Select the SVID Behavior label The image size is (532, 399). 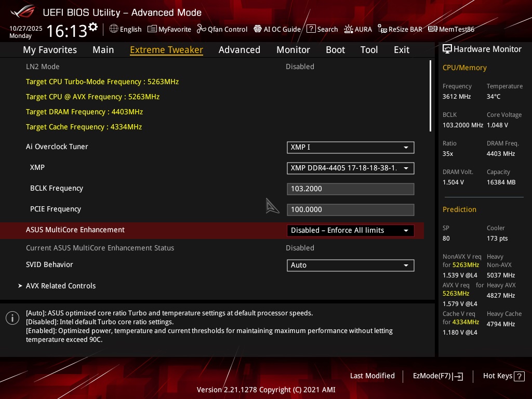point(49,264)
